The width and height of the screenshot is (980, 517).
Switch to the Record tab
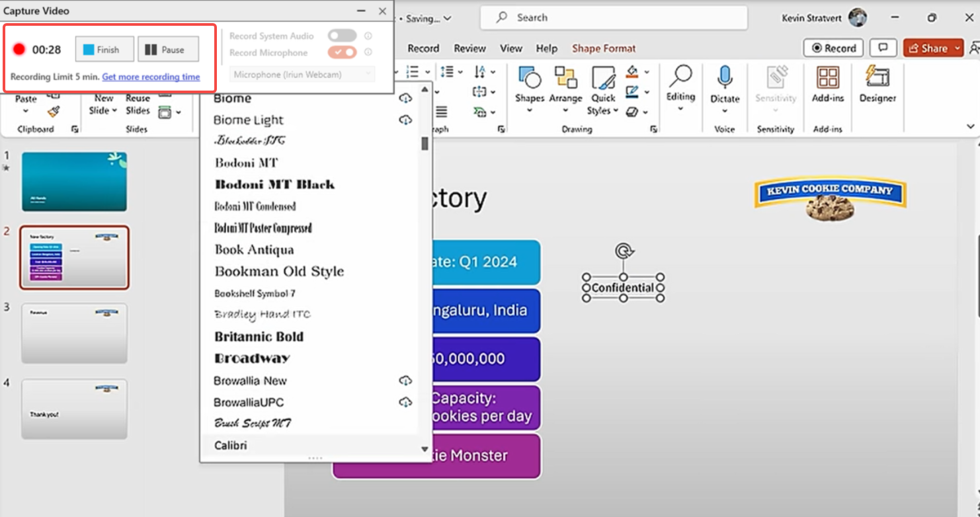423,48
